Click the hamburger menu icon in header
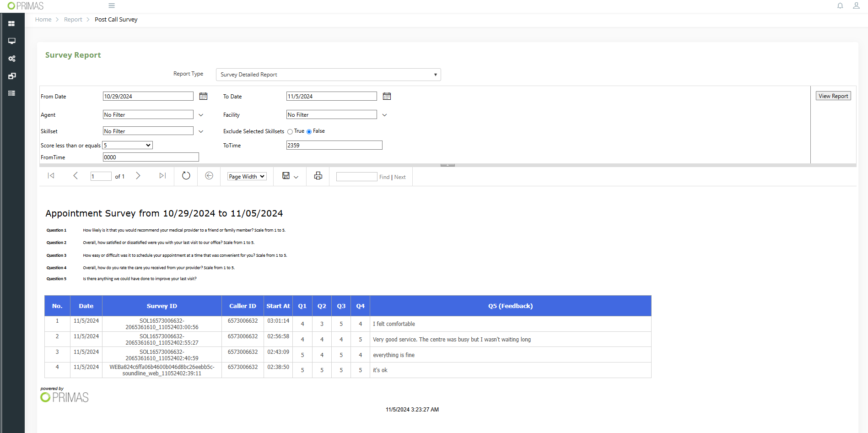868x433 pixels. [x=112, y=6]
